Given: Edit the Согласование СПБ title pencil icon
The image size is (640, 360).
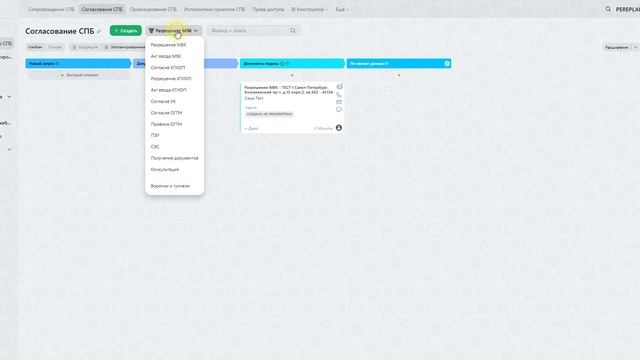Looking at the screenshot, I should click(x=99, y=31).
